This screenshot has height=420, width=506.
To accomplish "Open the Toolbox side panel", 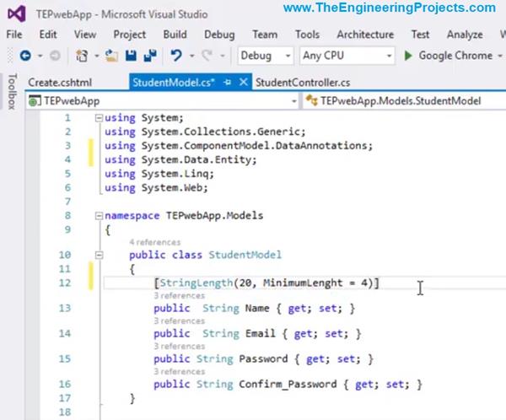I will tap(12, 91).
